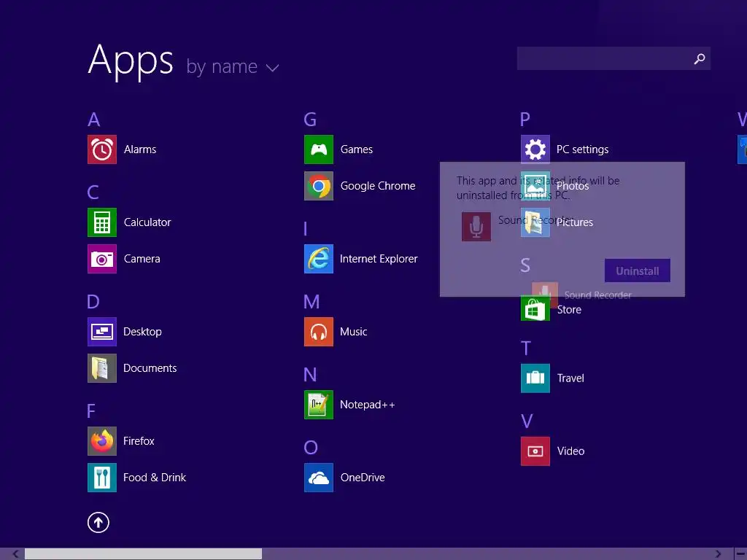Viewport: 747px width, 560px height.
Task: Click the 'Notepad++' label
Action: click(x=368, y=405)
